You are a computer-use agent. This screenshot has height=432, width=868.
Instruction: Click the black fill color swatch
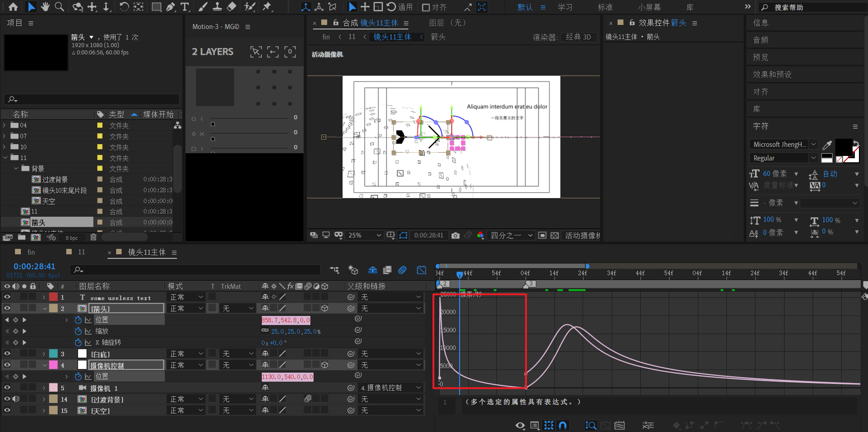coord(843,146)
